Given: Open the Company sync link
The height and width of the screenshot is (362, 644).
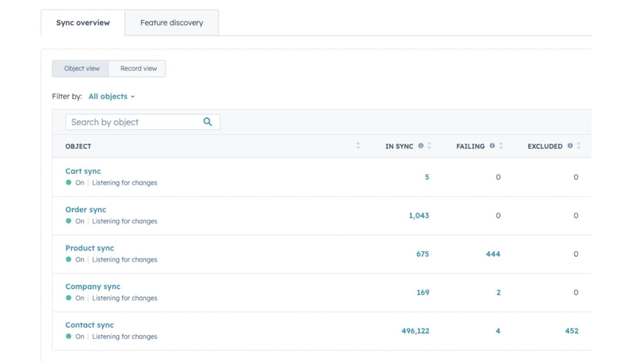Looking at the screenshot, I should point(93,287).
